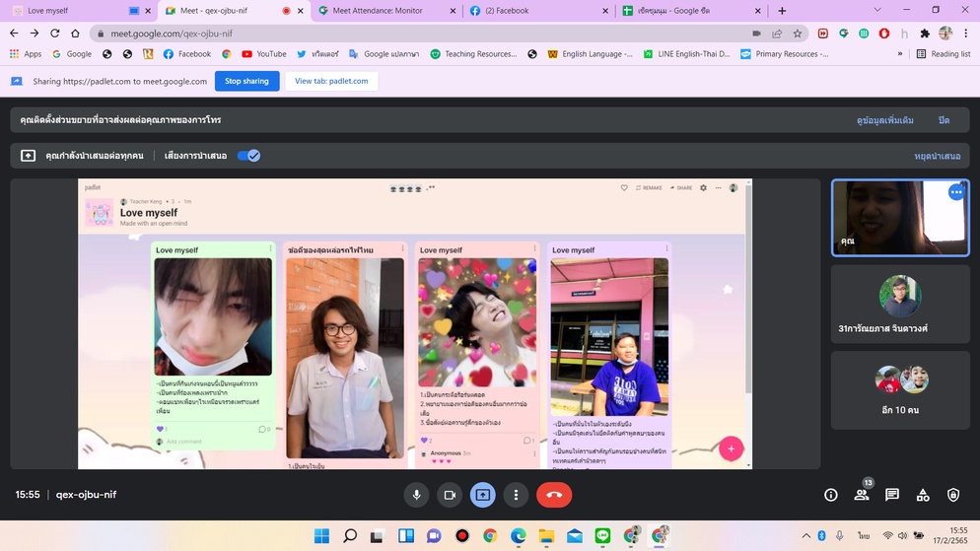Open Primary Resources bookmark
This screenshot has width=980, height=551.
[785, 54]
